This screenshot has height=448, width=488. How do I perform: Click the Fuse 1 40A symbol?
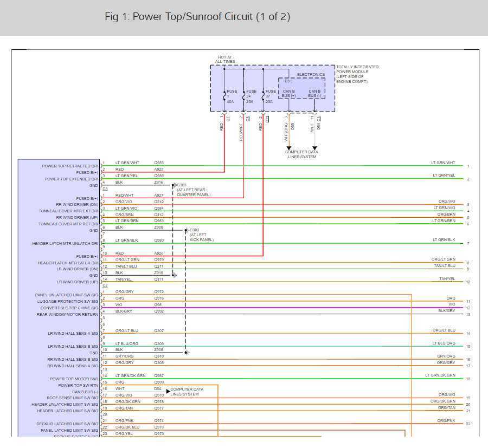tap(224, 96)
